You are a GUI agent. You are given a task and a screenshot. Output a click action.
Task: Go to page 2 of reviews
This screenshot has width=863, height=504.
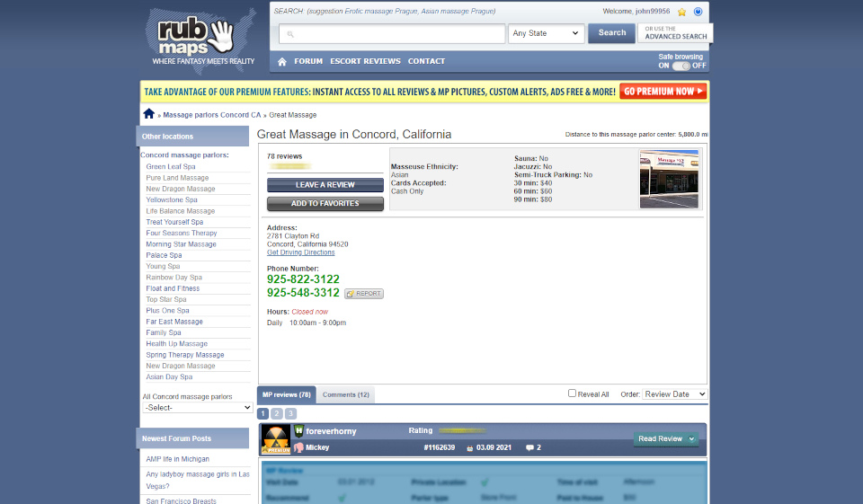(277, 413)
